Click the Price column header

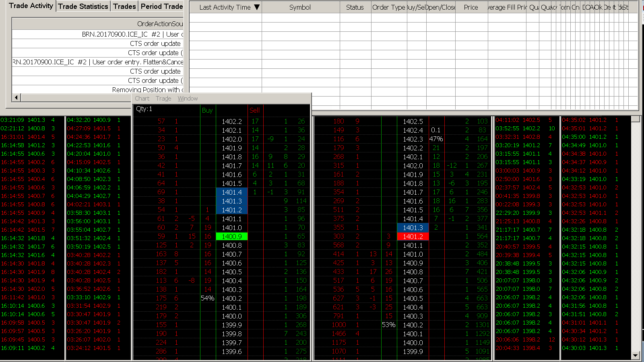point(471,7)
